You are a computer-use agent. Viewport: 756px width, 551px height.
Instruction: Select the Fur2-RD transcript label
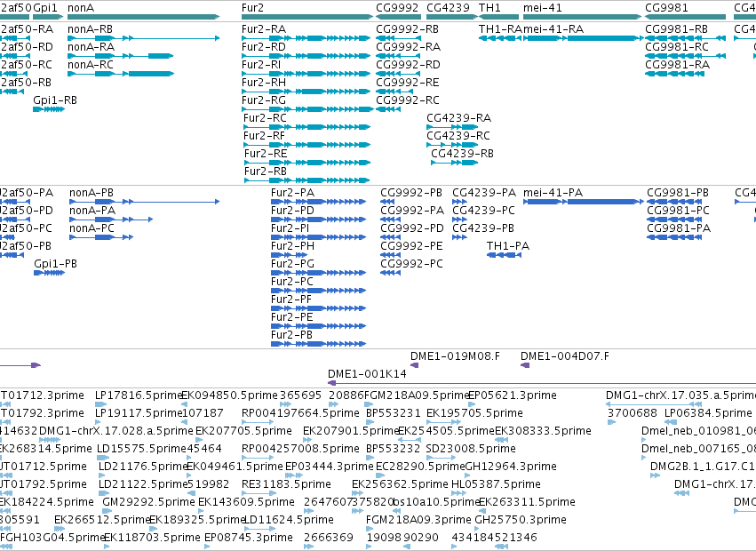click(264, 47)
